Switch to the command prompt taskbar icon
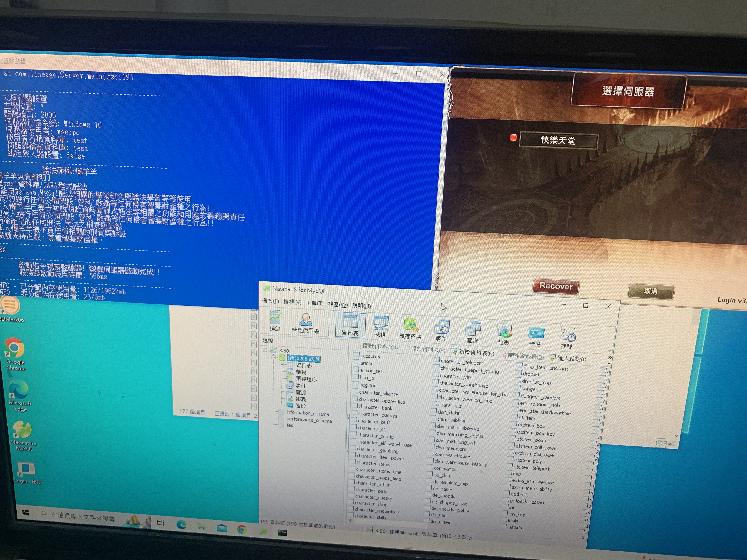 [x=282, y=533]
